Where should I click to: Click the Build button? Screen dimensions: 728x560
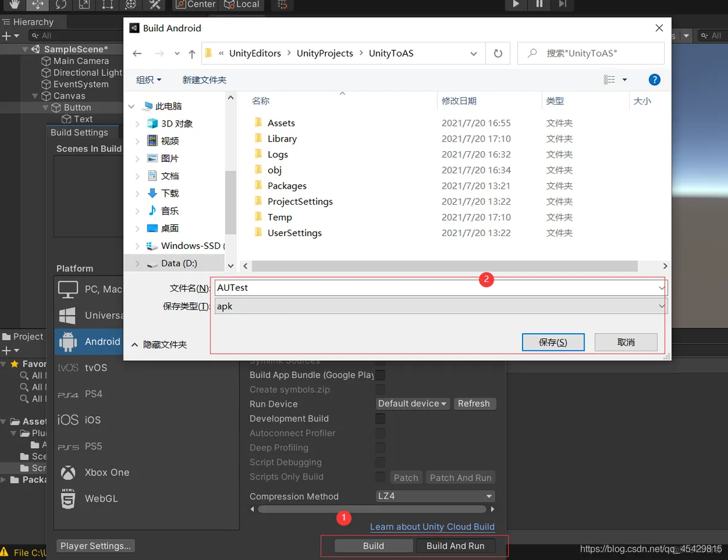click(x=373, y=546)
